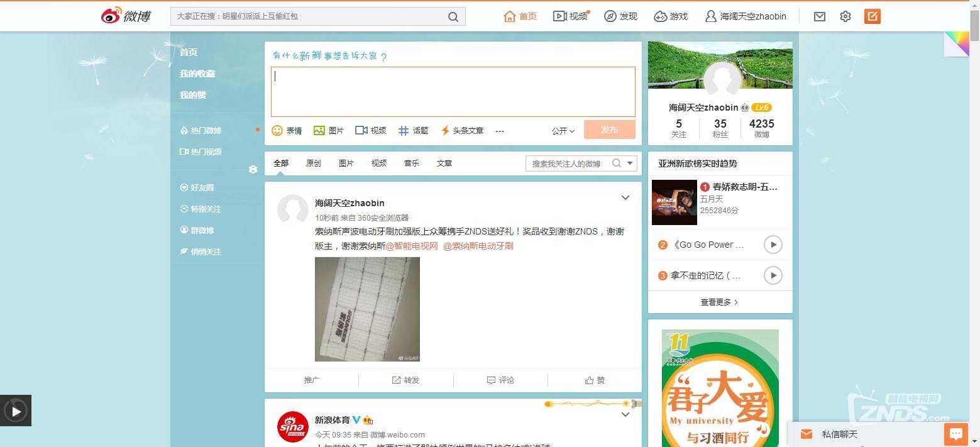Open the attached photo in the 海阔天空zhaobin post

tap(367, 309)
